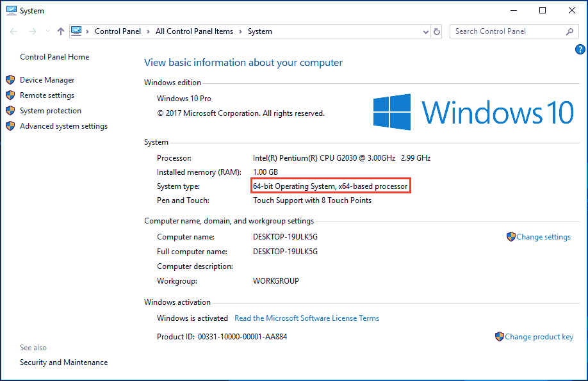Select System breadcrumb in address bar
The image size is (588, 381).
[x=260, y=31]
